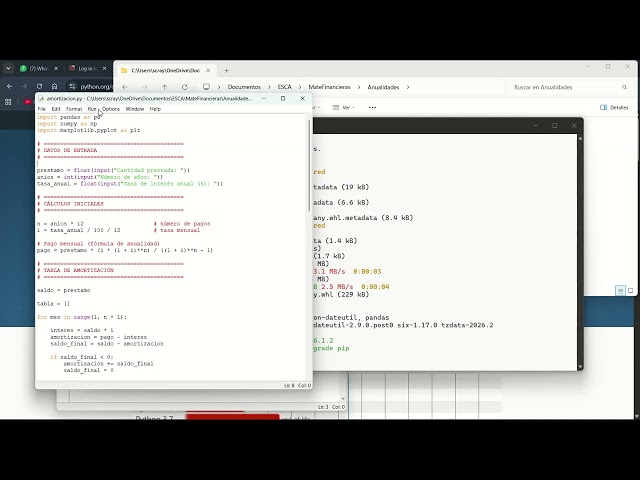This screenshot has height=480, width=640.
Task: Click the 'saldo = prestamo' code line
Action: 64,290
